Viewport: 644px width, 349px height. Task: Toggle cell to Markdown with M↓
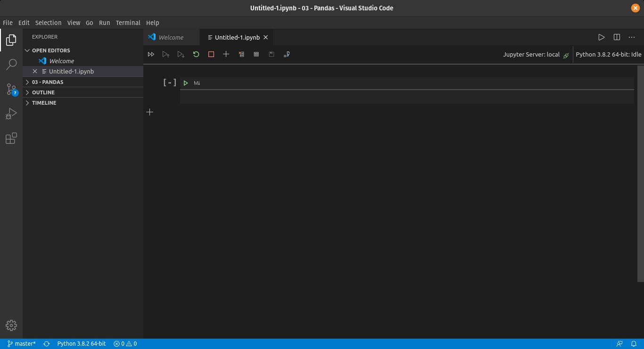point(197,83)
